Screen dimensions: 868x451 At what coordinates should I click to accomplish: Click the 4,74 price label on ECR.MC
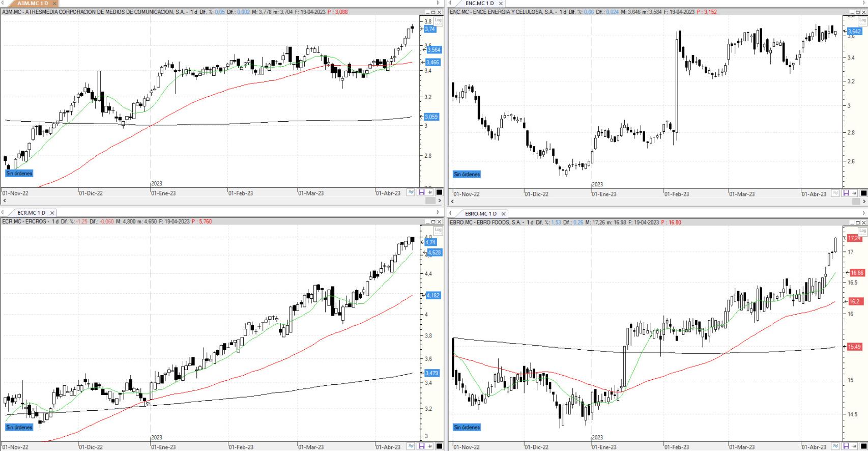point(431,242)
